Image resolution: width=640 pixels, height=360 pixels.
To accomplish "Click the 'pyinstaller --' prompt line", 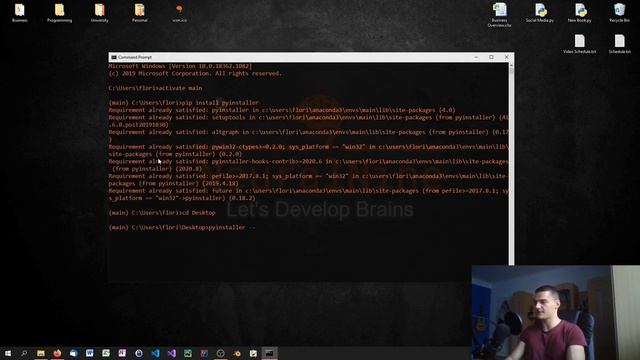I will click(x=182, y=228).
